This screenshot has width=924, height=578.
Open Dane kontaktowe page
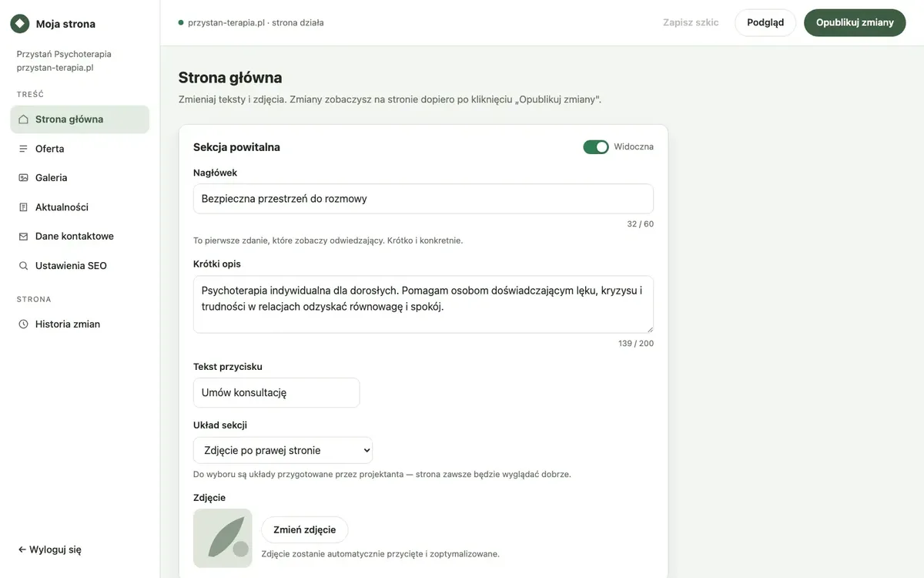point(79,237)
